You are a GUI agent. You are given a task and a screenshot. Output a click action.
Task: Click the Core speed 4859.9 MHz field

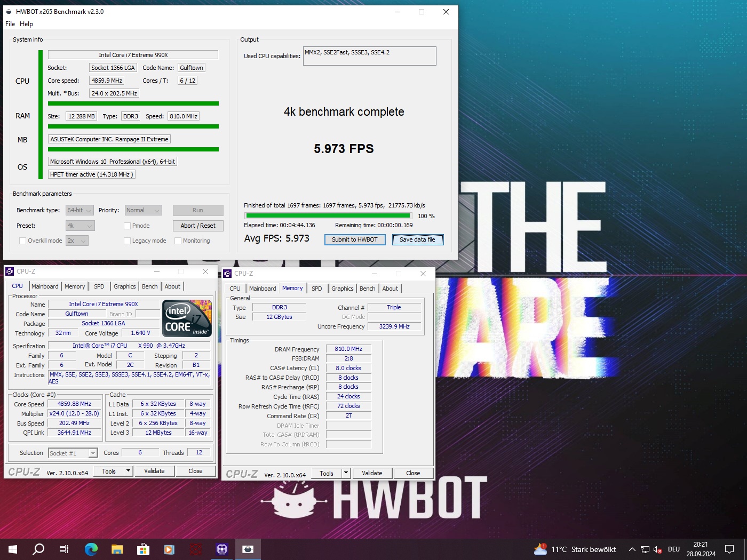[x=107, y=81]
